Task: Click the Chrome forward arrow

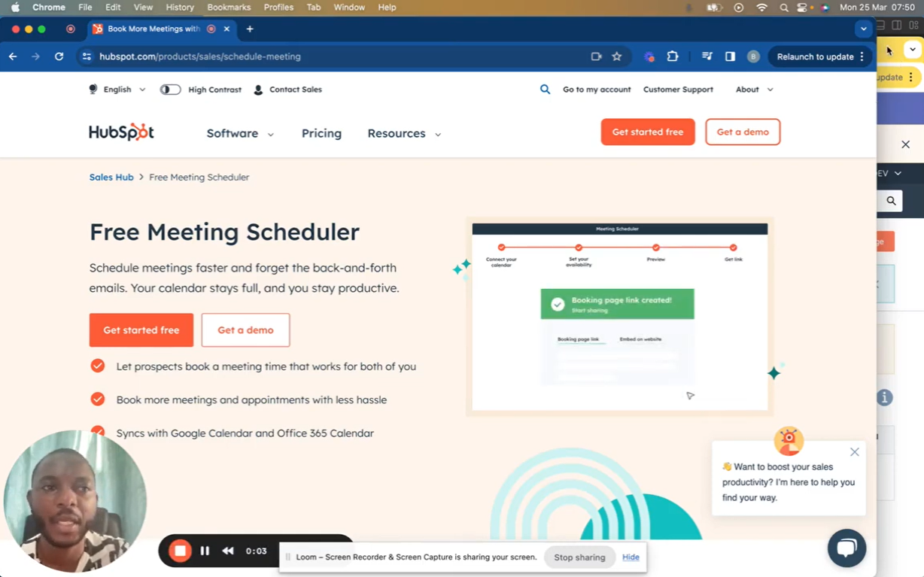Action: [x=35, y=56]
